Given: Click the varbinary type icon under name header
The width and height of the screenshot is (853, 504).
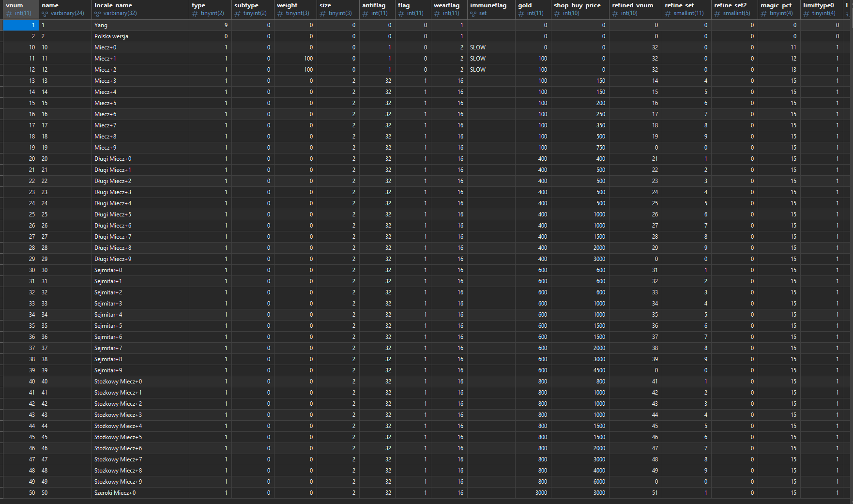Looking at the screenshot, I should point(45,14).
